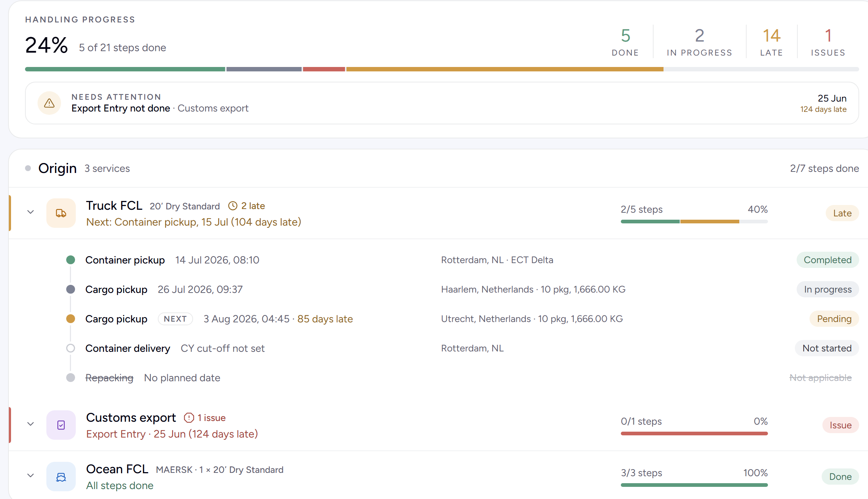Click light grey dot beside Repacking

click(x=71, y=378)
